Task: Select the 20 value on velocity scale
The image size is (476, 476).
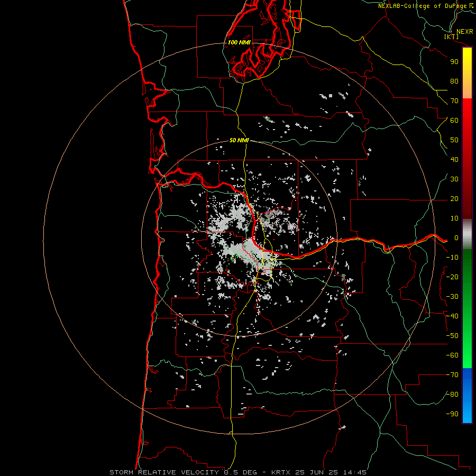Action: tap(454, 199)
